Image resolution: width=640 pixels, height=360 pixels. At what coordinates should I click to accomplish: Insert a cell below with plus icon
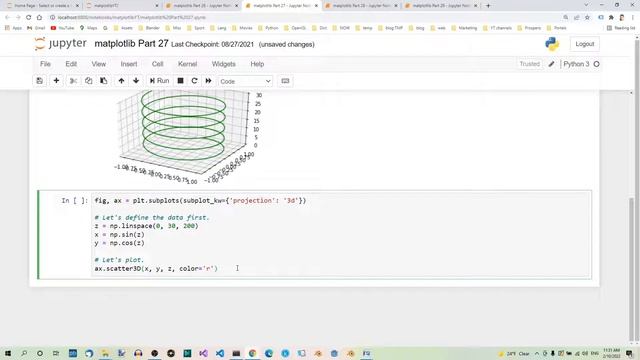(56, 81)
